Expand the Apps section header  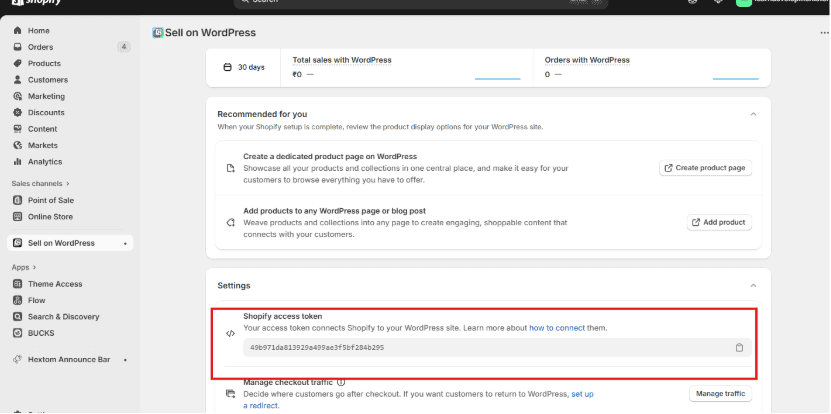click(x=24, y=267)
